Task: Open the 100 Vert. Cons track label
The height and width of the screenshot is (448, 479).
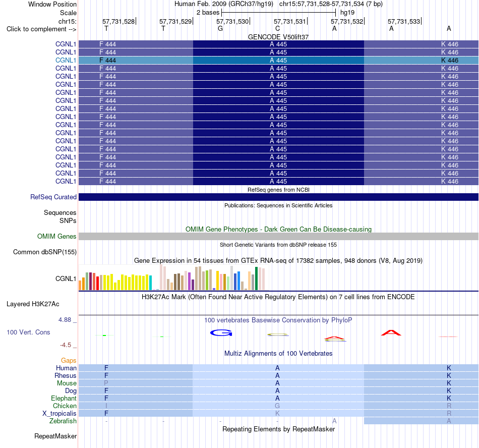Action: [x=28, y=332]
